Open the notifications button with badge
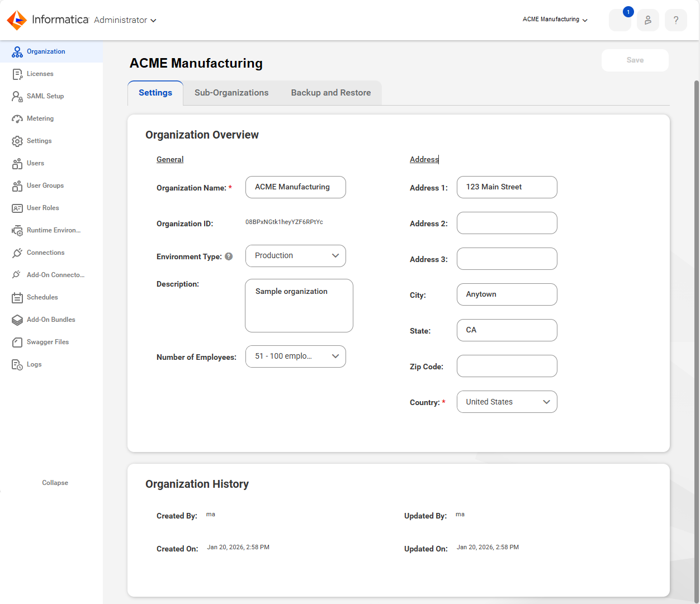Image resolution: width=700 pixels, height=604 pixels. (x=620, y=20)
